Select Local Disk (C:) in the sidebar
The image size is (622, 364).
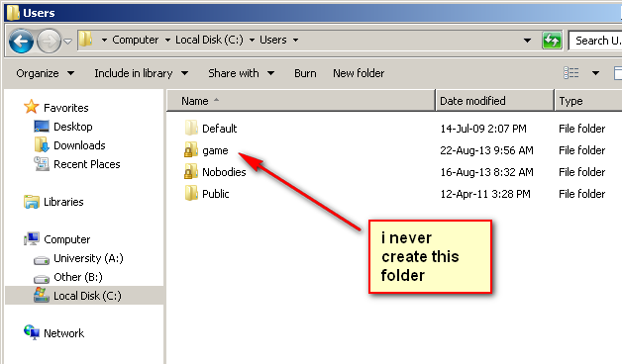pos(88,296)
